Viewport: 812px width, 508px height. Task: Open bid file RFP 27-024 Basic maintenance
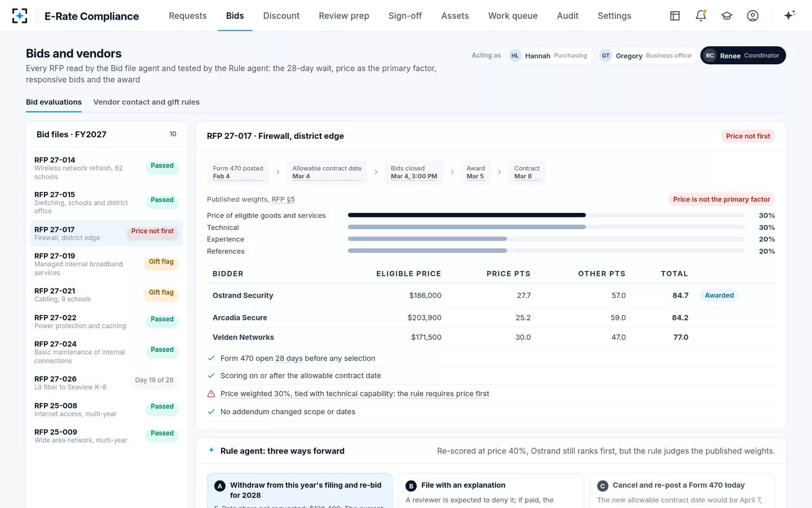(107, 352)
